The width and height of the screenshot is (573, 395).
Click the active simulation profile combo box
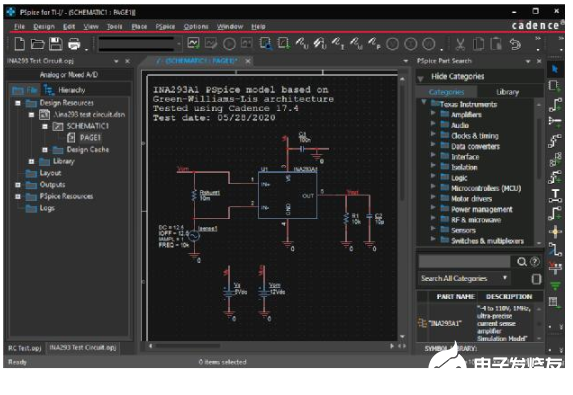(x=139, y=44)
